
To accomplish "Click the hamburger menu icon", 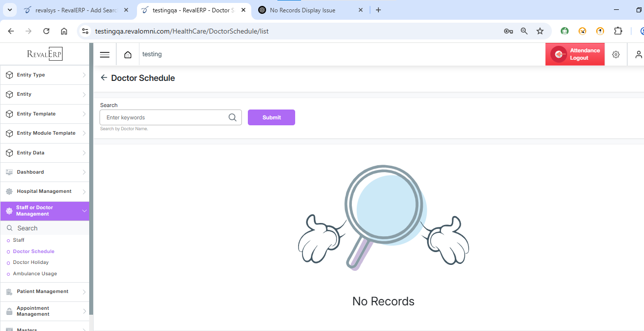I will 104,54.
